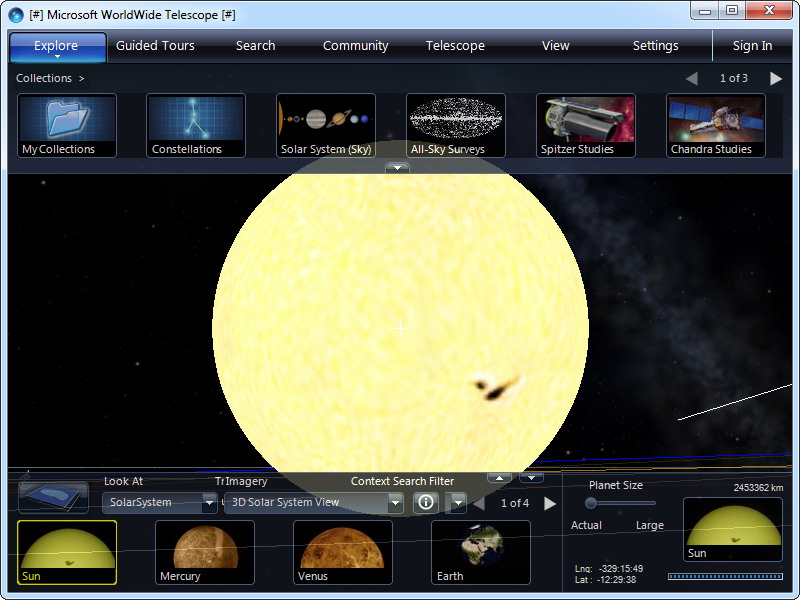Image resolution: width=800 pixels, height=600 pixels.
Task: Click the 'Large' planet size label
Action: pyautogui.click(x=649, y=525)
